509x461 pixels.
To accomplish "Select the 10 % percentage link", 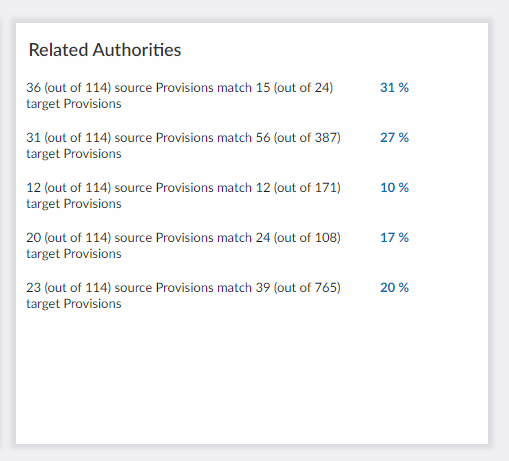I will (394, 188).
